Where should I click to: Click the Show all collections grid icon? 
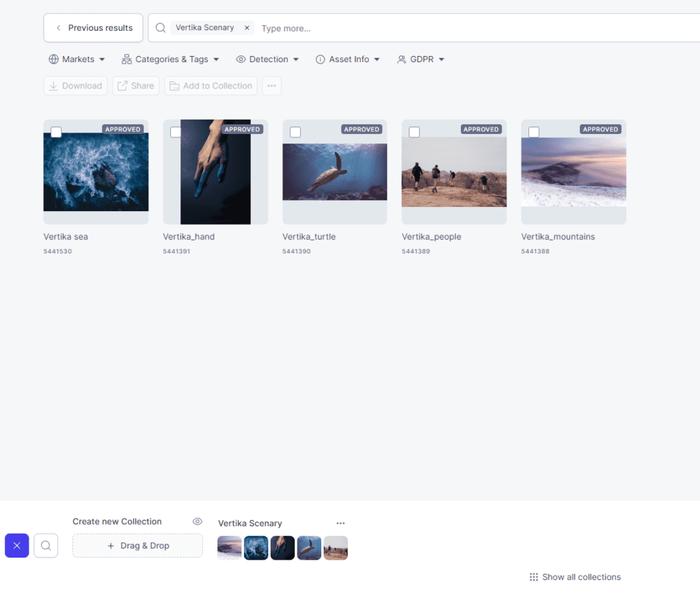534,577
